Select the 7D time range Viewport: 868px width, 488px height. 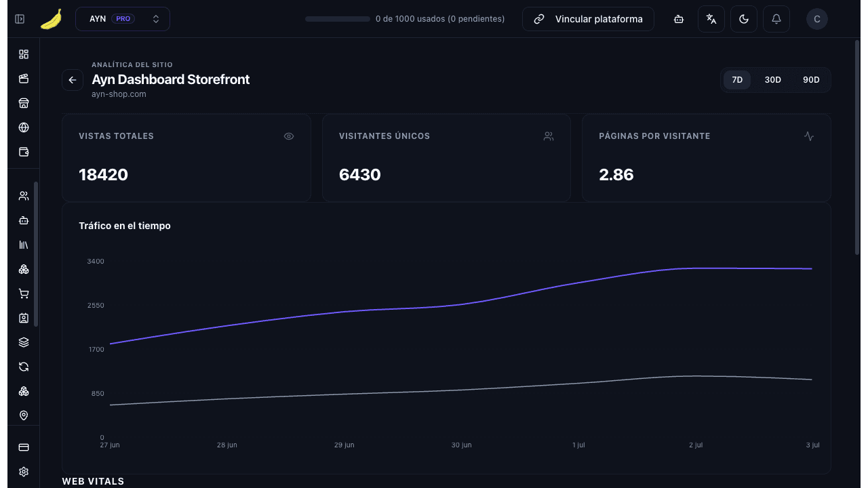tap(737, 80)
